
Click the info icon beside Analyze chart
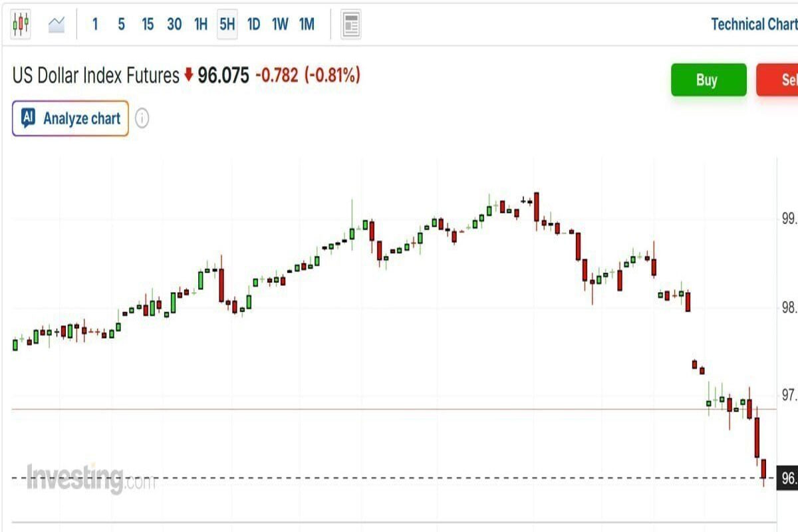pyautogui.click(x=142, y=119)
